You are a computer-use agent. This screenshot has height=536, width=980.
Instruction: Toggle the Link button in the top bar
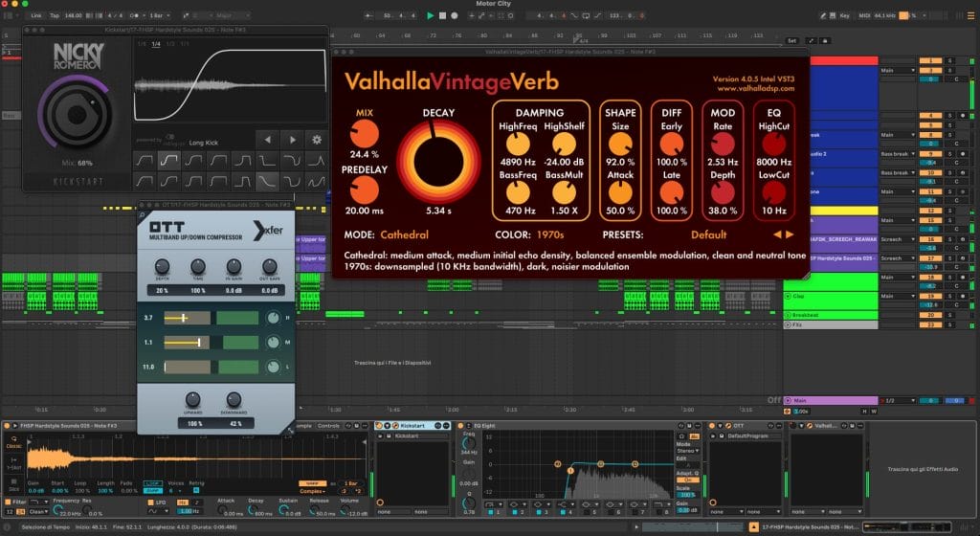(36, 15)
